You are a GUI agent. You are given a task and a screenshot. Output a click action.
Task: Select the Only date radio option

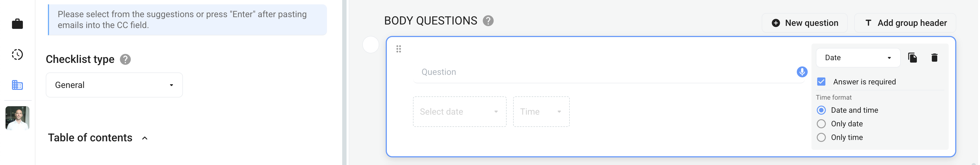pos(821,124)
